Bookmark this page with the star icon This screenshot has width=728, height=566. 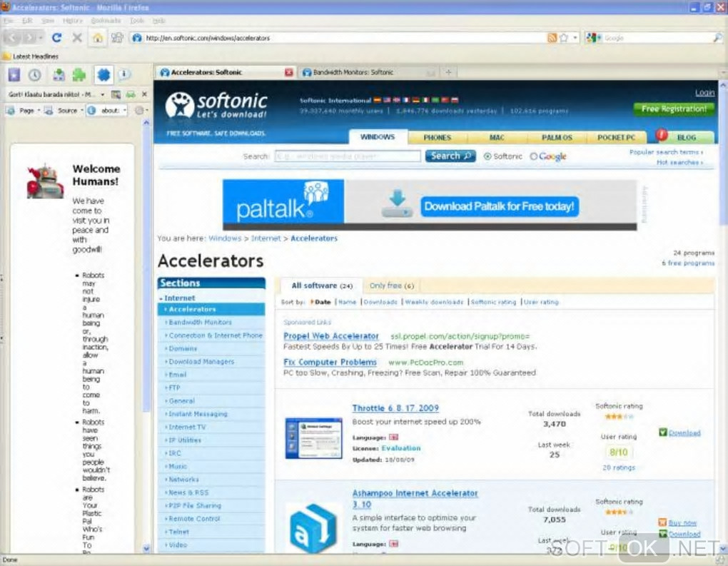coord(564,38)
